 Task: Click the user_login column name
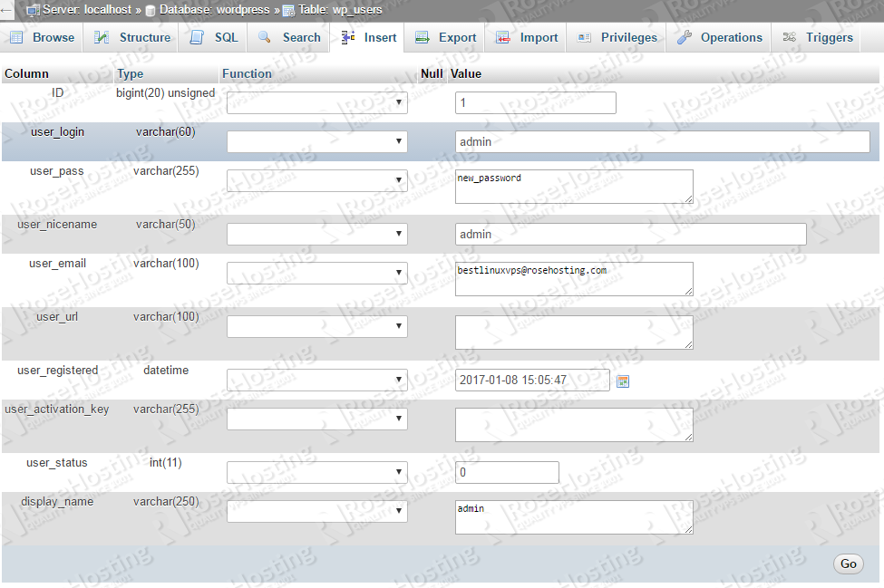[x=57, y=131]
